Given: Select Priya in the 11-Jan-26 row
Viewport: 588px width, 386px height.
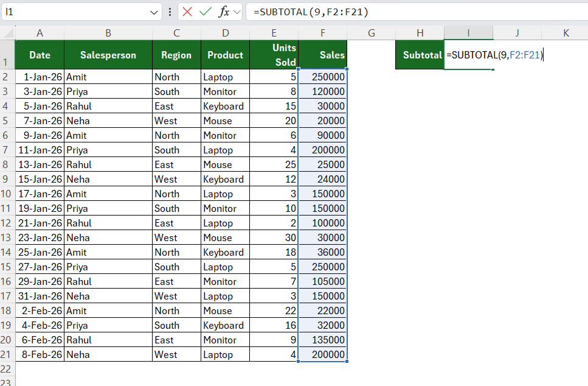Looking at the screenshot, I should (x=108, y=150).
